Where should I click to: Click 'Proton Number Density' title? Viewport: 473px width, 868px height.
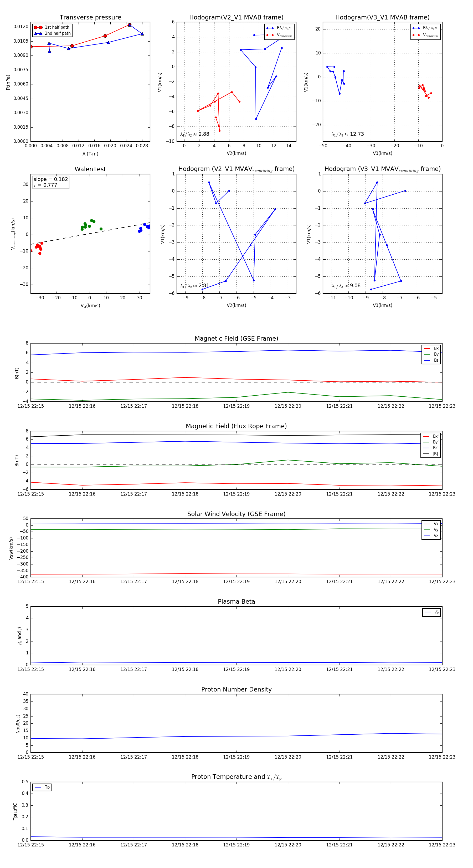click(x=236, y=689)
